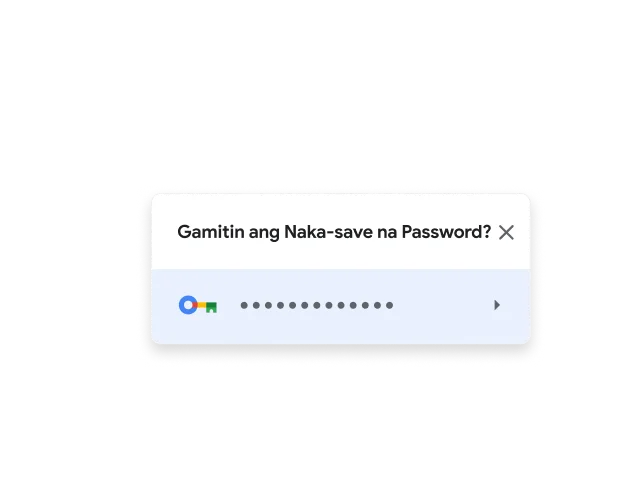This screenshot has height=480, width=640.
Task: Click the last dot of the hidden password
Action: click(389, 305)
